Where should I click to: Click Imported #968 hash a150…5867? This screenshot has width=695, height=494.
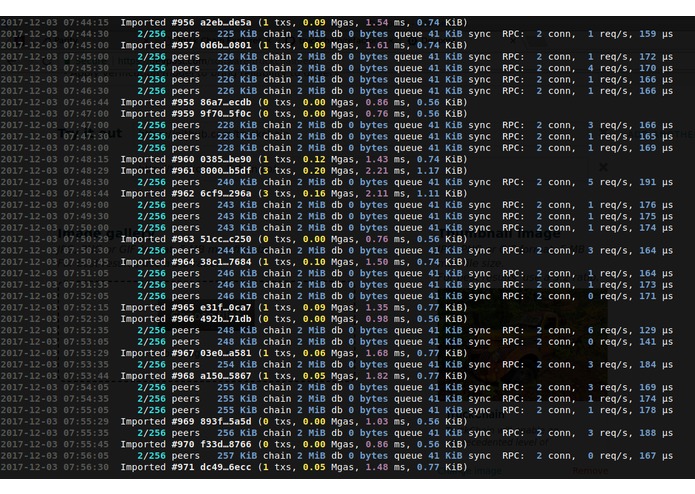tap(226, 376)
